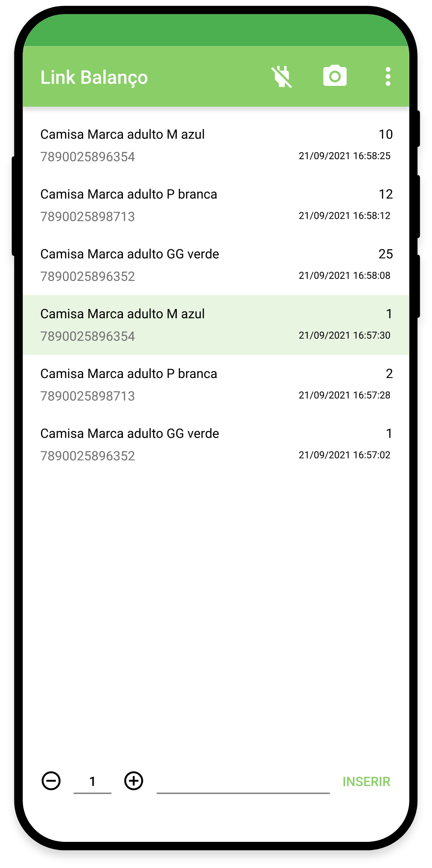
Task: Decrease quantity with the minus icon
Action: [x=51, y=781]
